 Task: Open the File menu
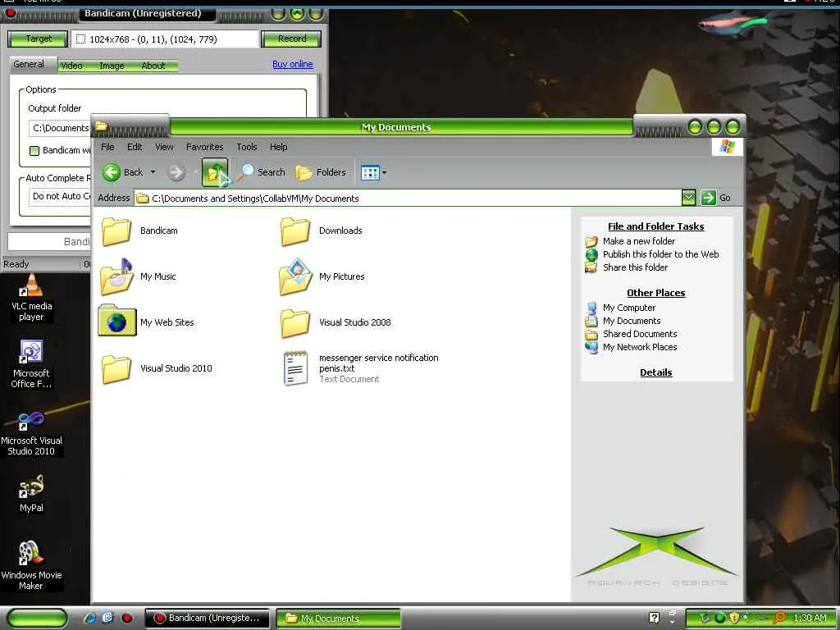coord(107,147)
